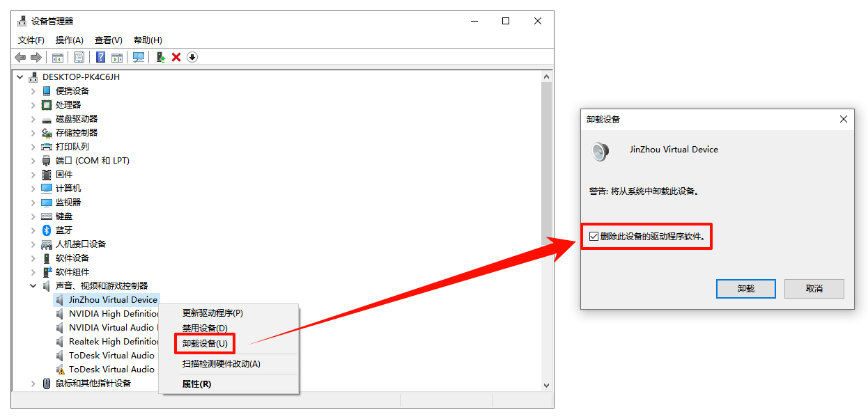868x419 pixels.
Task: Click the red X uninstall device icon
Action: pos(176,57)
